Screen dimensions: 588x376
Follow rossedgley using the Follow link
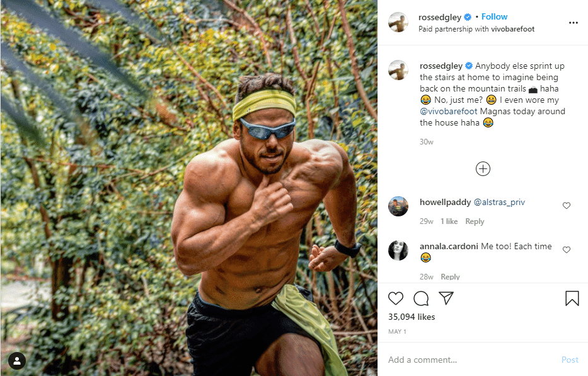coord(495,16)
